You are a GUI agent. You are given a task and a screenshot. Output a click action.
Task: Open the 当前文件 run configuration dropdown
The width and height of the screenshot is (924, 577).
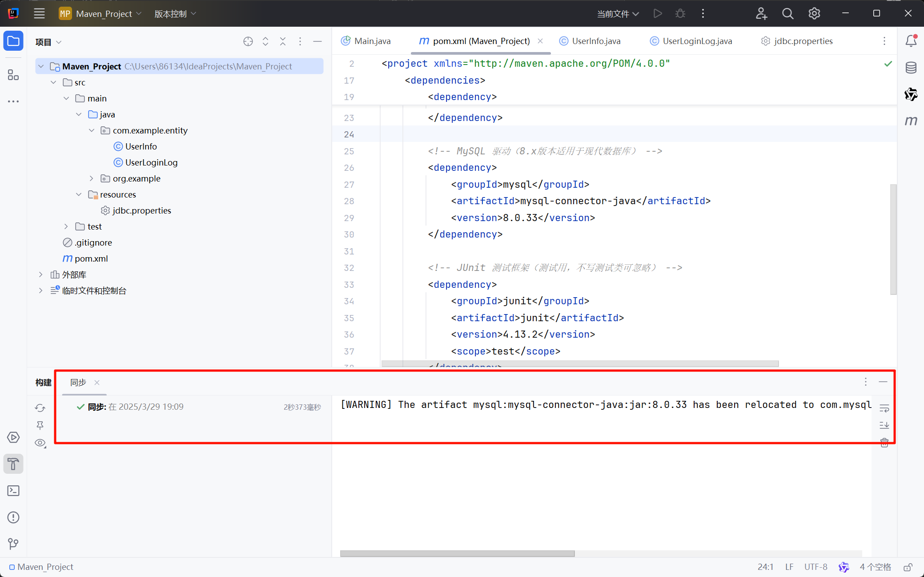click(x=618, y=14)
